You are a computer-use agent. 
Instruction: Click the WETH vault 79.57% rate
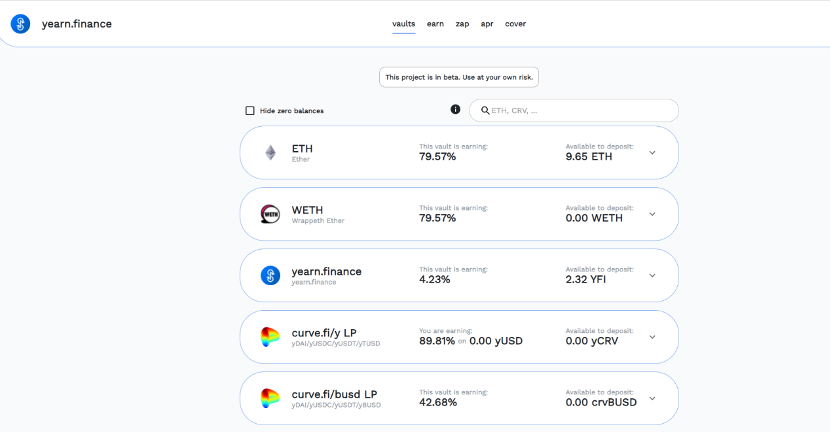coord(437,218)
